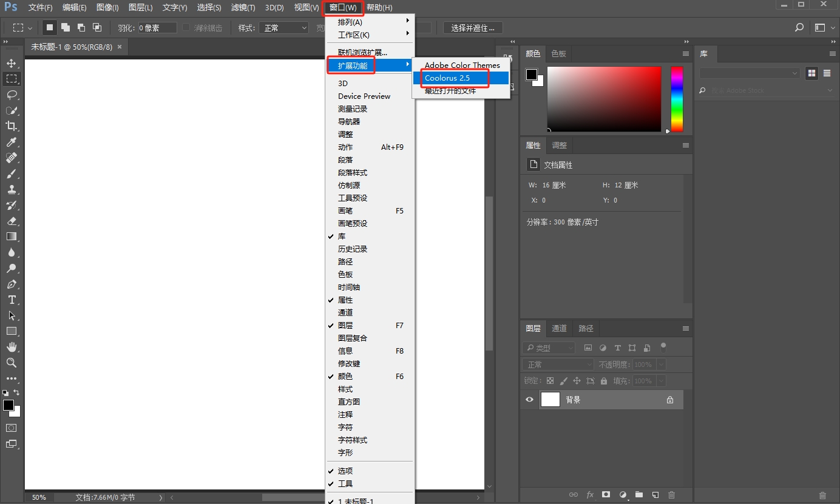This screenshot has height=504, width=840.
Task: Open the opacity percentage dropdown
Action: (661, 364)
